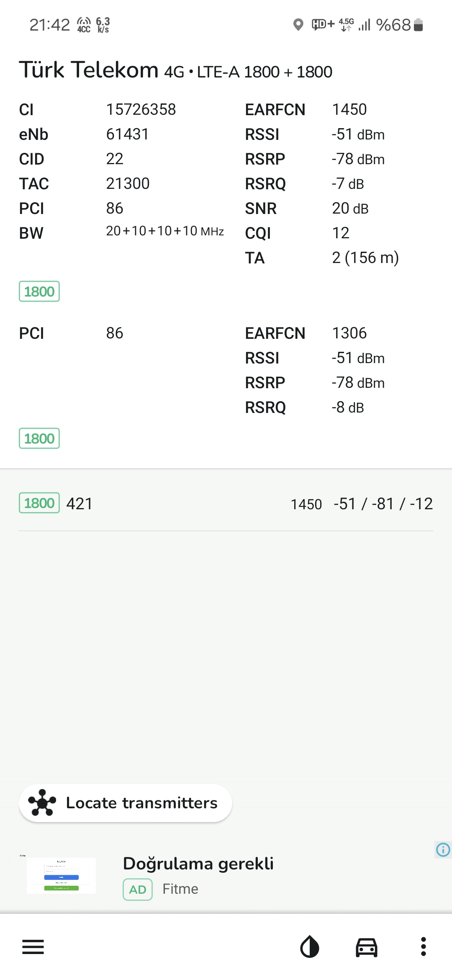Select the 1800 band badge under BW
The image size is (452, 980).
[39, 291]
